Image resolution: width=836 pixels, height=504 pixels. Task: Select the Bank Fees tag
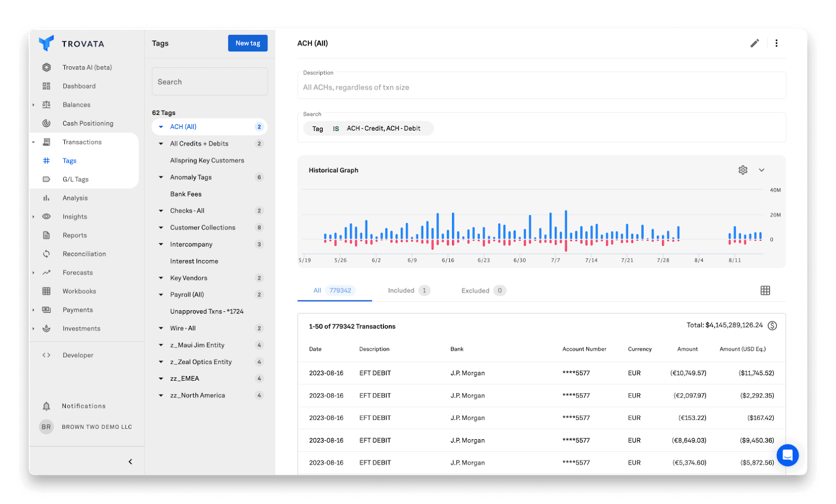click(x=186, y=194)
